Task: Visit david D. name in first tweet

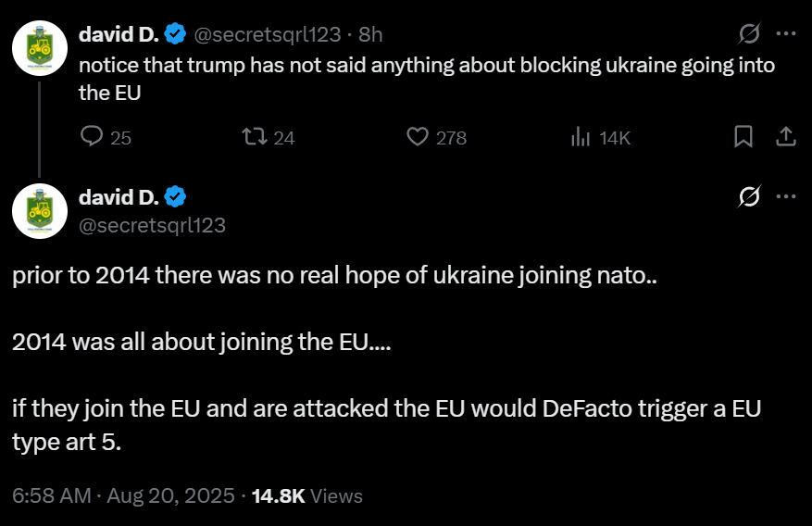Action: click(119, 34)
